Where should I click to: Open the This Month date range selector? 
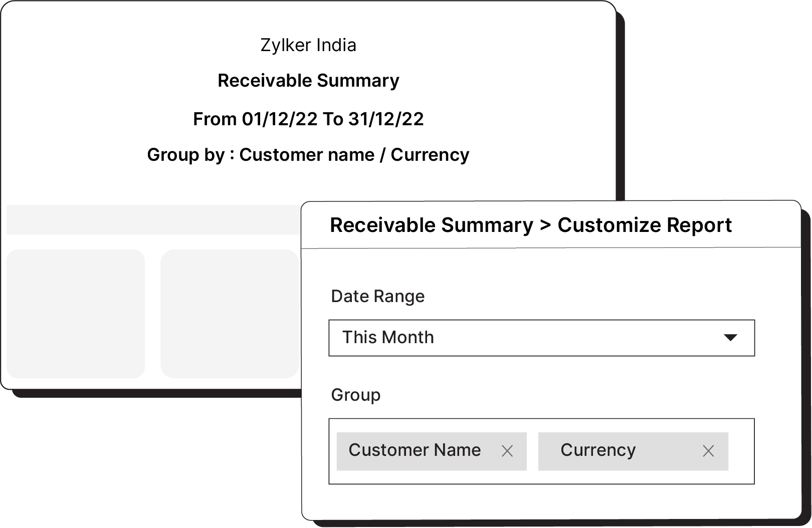click(x=541, y=338)
